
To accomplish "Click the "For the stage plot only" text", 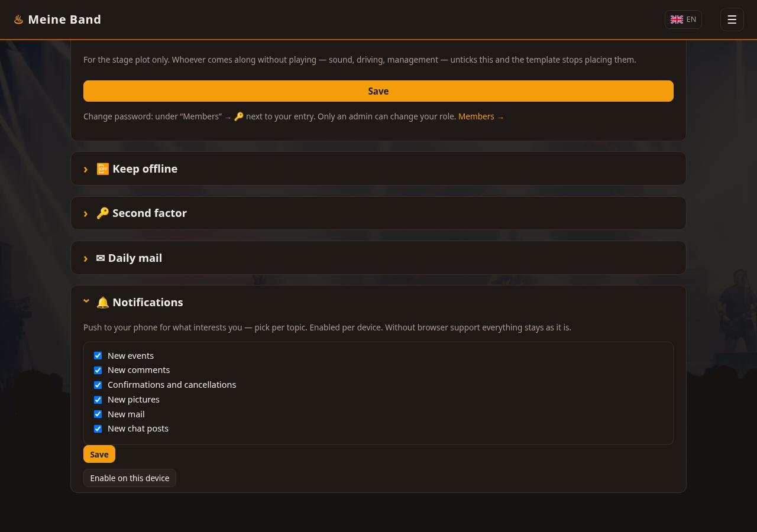I will 360,60.
